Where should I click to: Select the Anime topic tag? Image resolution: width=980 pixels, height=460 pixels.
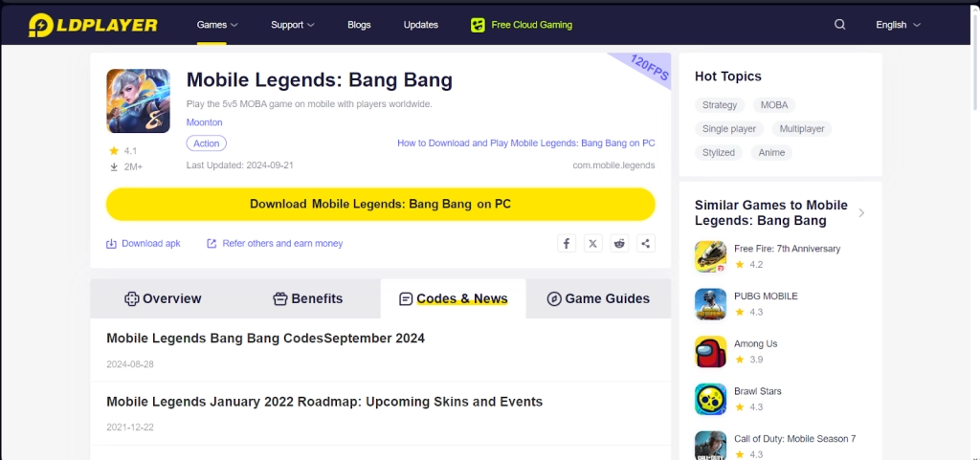click(x=772, y=152)
